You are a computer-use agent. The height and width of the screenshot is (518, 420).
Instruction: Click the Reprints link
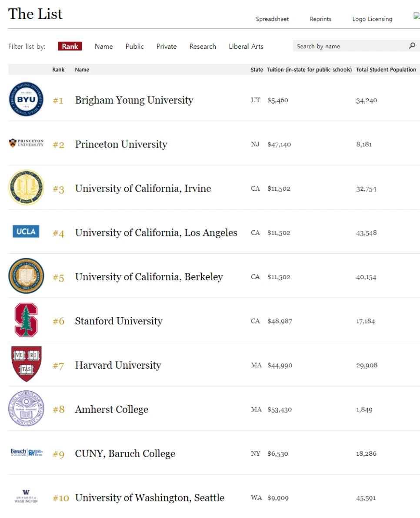click(320, 19)
